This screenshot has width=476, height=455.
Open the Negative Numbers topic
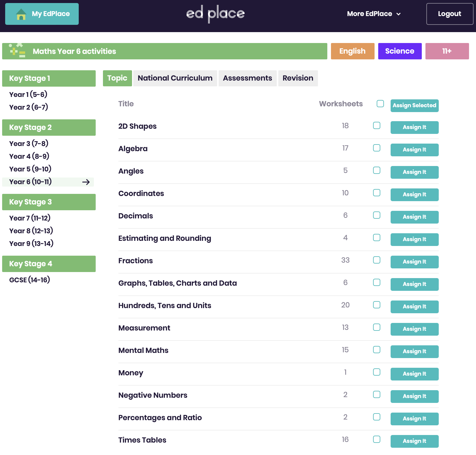pos(153,395)
